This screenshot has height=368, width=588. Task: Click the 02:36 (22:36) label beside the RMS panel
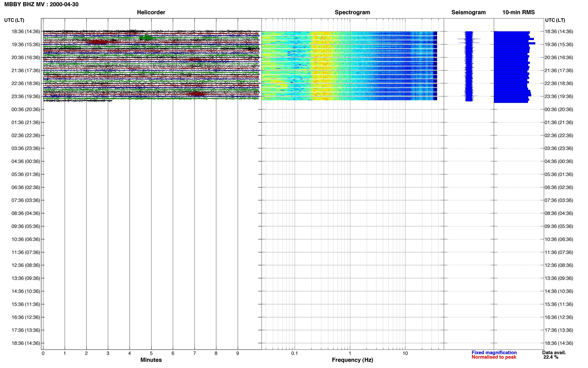[x=559, y=136]
